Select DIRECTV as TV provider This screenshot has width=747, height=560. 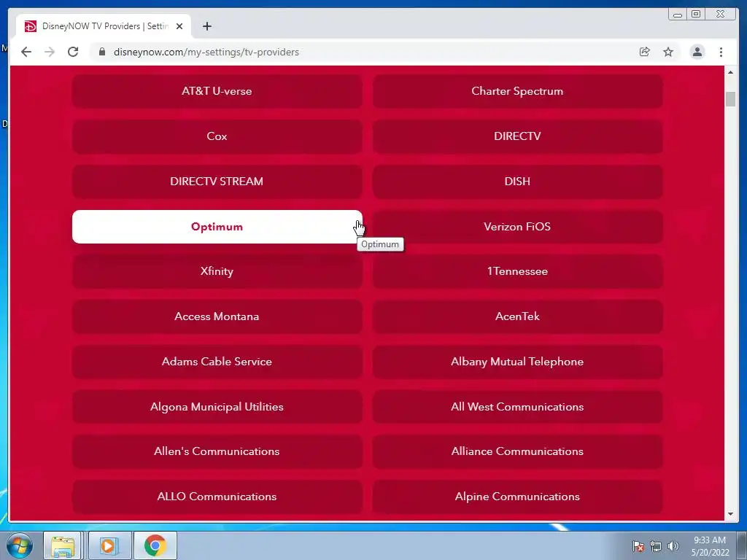point(517,136)
